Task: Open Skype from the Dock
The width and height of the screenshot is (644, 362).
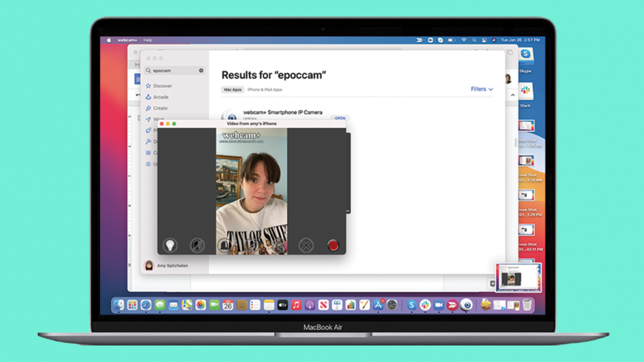Action: pos(411,305)
